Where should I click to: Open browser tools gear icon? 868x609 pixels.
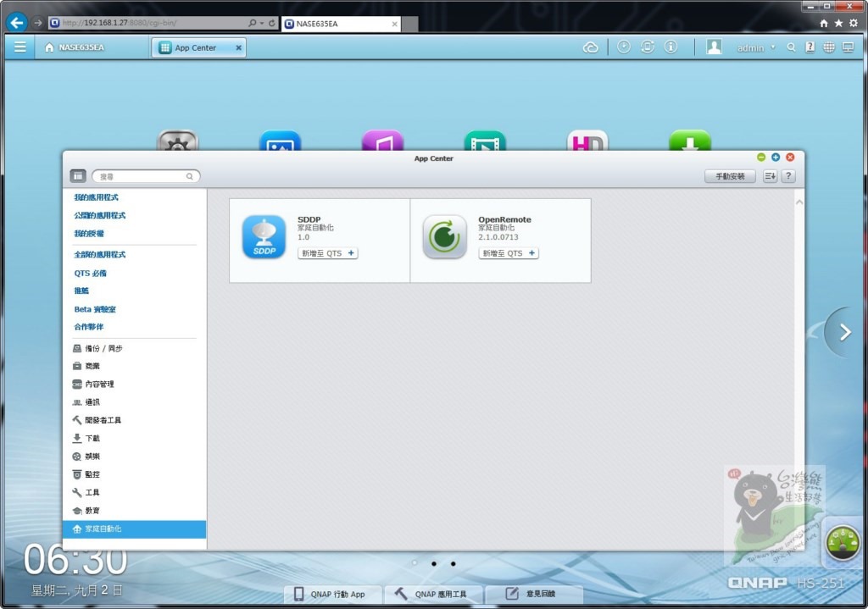(x=854, y=23)
